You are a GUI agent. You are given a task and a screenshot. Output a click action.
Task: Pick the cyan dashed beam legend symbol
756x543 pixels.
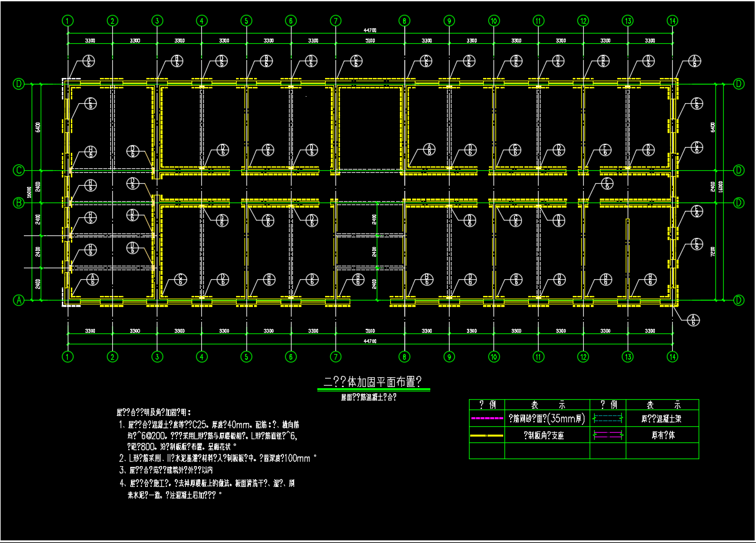tap(608, 419)
